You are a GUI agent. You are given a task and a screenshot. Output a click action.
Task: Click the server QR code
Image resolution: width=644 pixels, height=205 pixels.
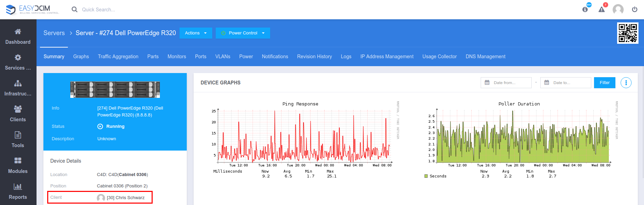click(627, 33)
